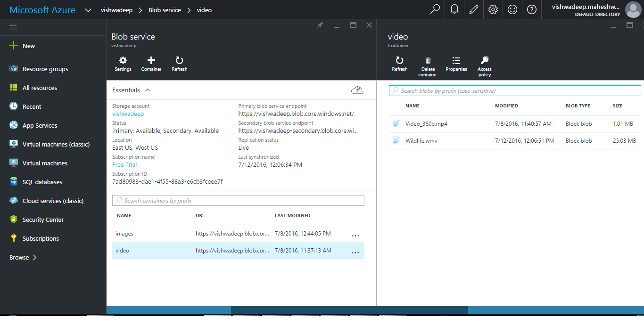This screenshot has height=334, width=644.
Task: Click the Wildlife.wmv file icon
Action: coord(396,141)
